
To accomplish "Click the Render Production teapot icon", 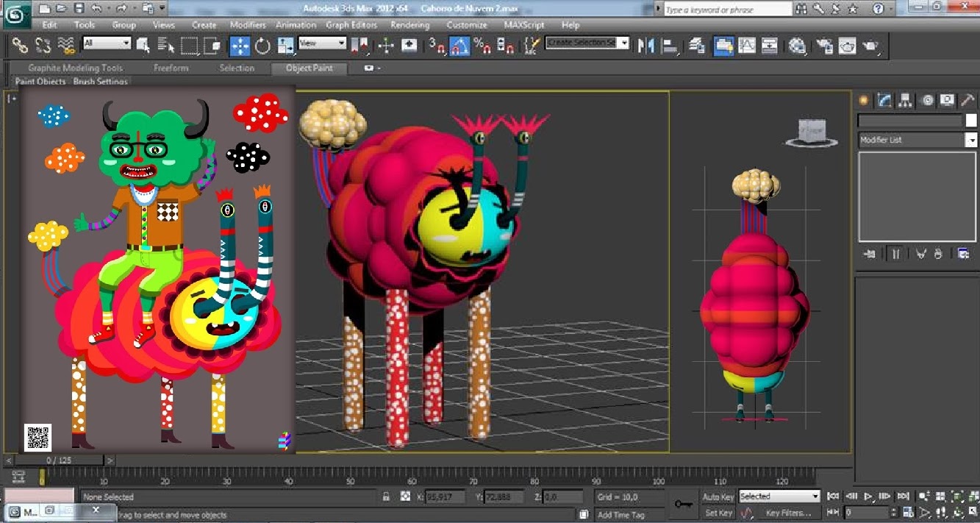I will click(x=871, y=46).
